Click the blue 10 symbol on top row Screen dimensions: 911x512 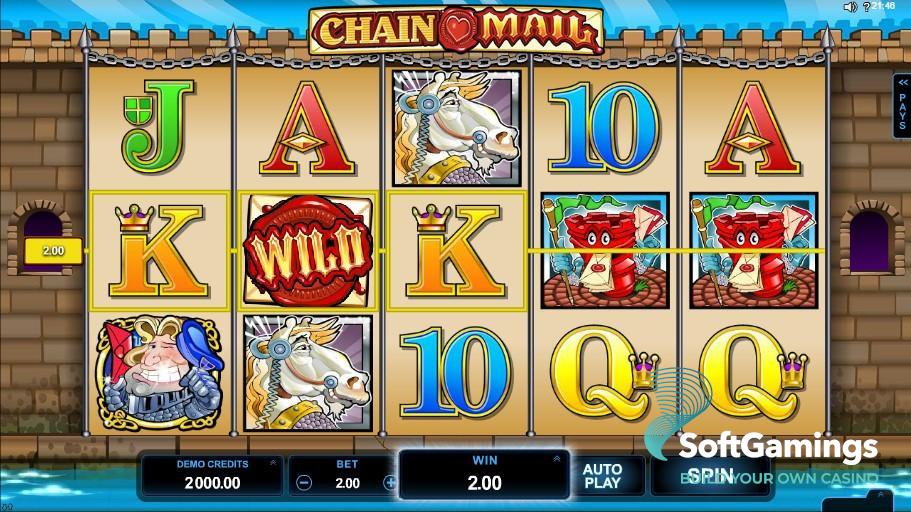[602, 128]
